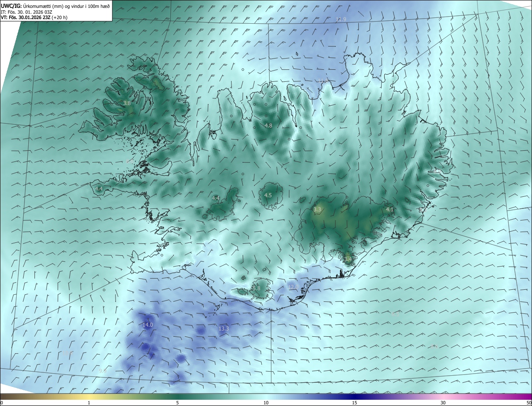Viewport: 532px width, 406px height.
Task: Click the faint 9.9 value label
Action: tap(103, 370)
